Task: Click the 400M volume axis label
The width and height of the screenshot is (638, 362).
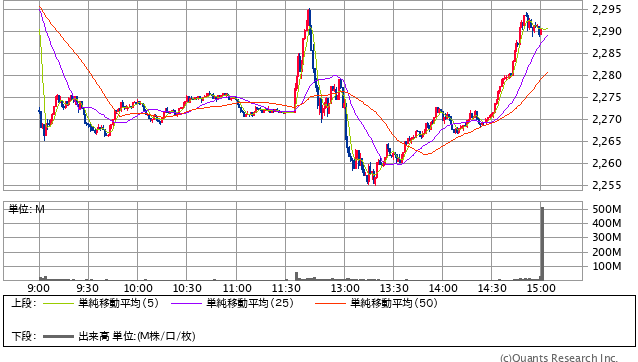Action: click(x=607, y=223)
